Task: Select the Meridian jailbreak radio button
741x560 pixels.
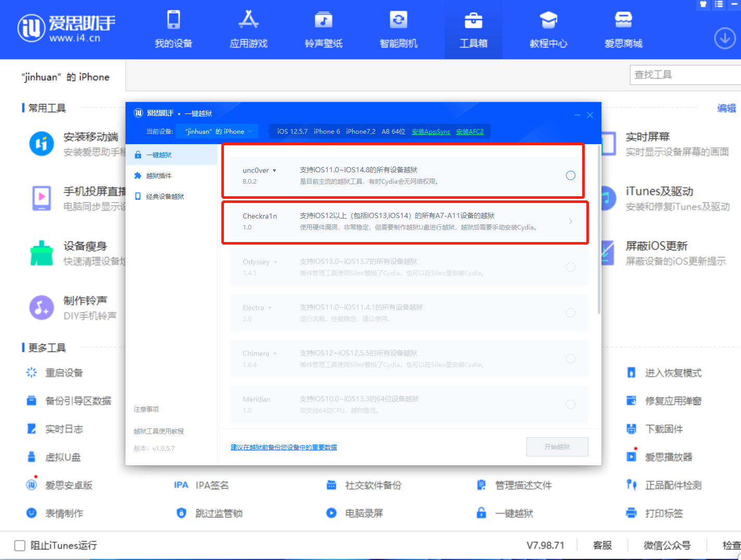Action: 571,404
